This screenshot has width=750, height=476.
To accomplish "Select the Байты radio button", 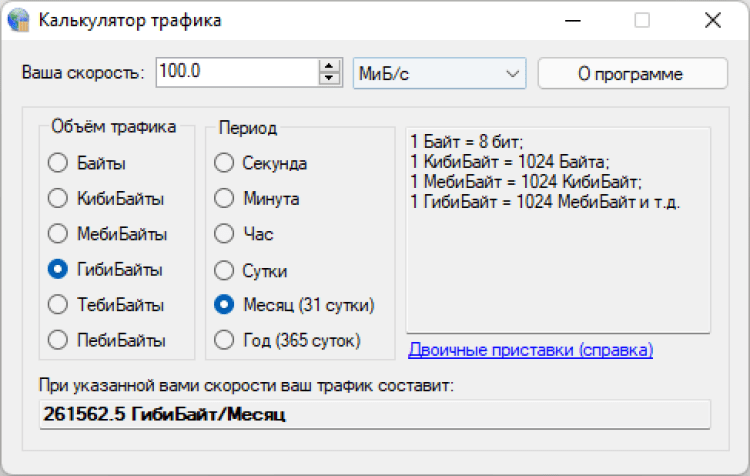I will click(x=58, y=163).
